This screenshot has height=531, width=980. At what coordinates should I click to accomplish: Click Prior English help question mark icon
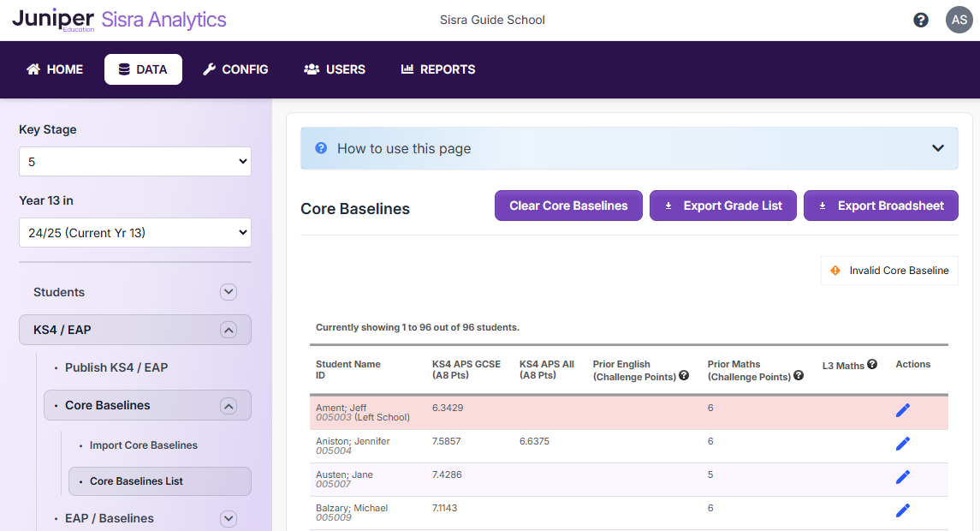tap(684, 376)
